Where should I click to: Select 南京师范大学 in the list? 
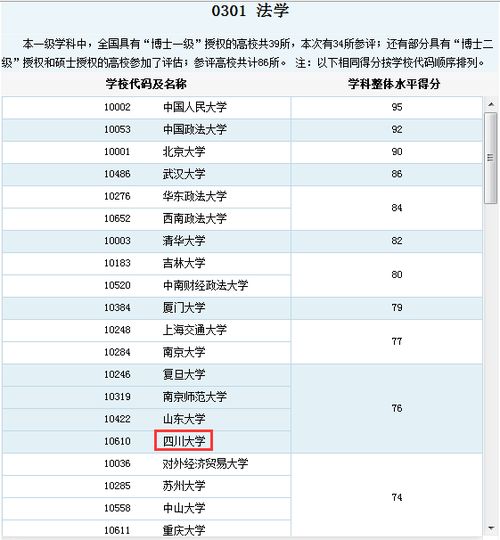tap(195, 397)
